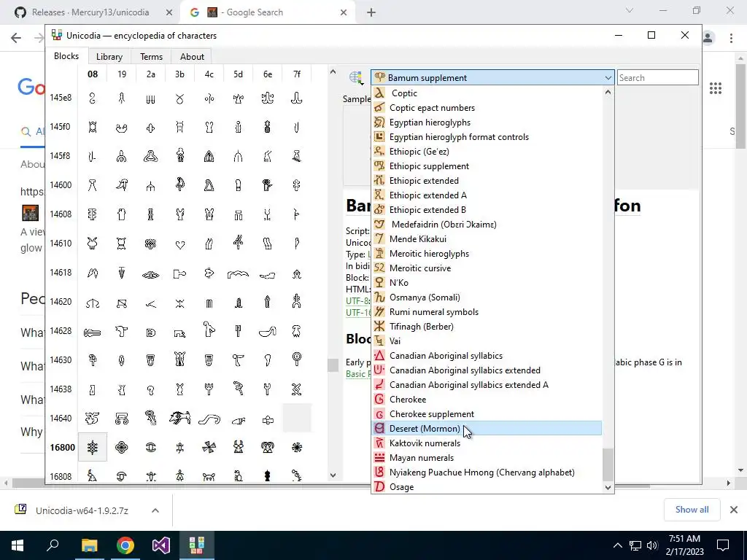Select the character cell at row 16800, column 08

point(93,447)
